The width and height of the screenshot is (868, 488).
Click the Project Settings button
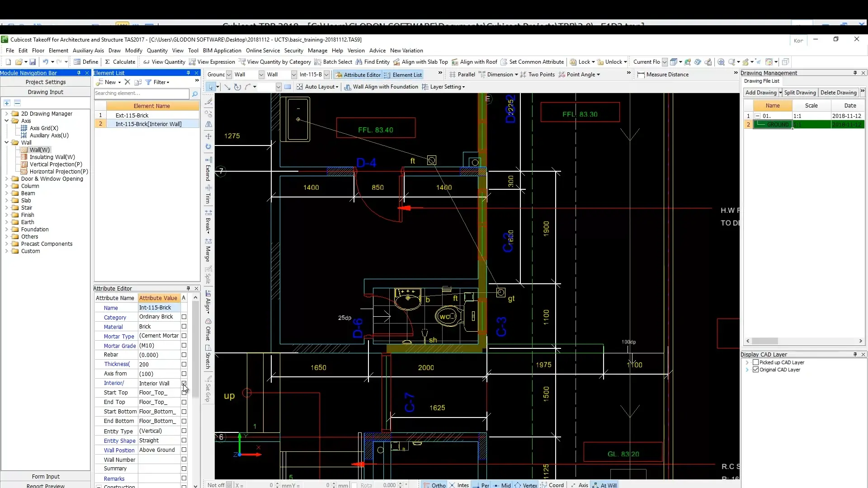click(x=46, y=82)
